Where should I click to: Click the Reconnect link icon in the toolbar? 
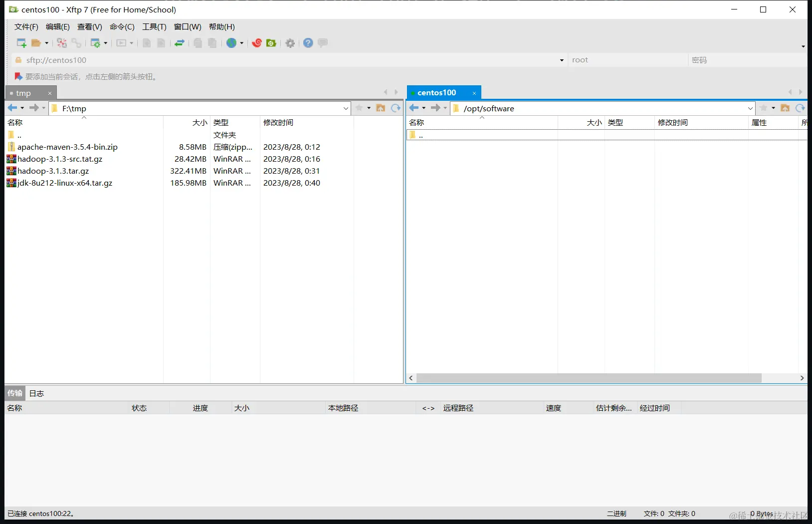point(76,43)
